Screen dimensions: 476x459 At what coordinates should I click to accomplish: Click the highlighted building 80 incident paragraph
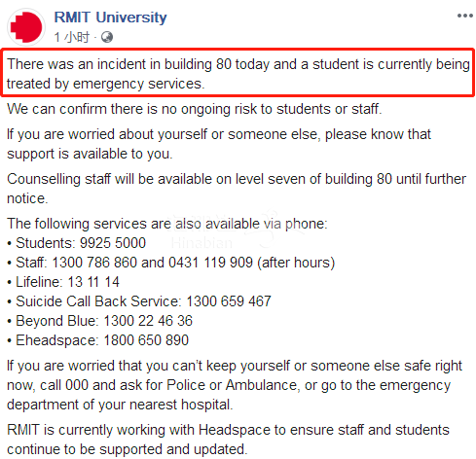point(238,74)
